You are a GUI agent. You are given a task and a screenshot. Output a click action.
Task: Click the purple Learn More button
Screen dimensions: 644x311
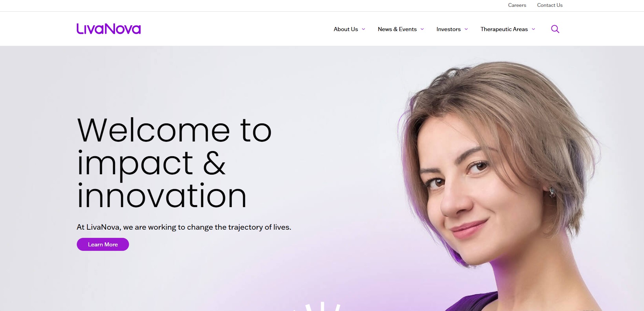pos(103,244)
